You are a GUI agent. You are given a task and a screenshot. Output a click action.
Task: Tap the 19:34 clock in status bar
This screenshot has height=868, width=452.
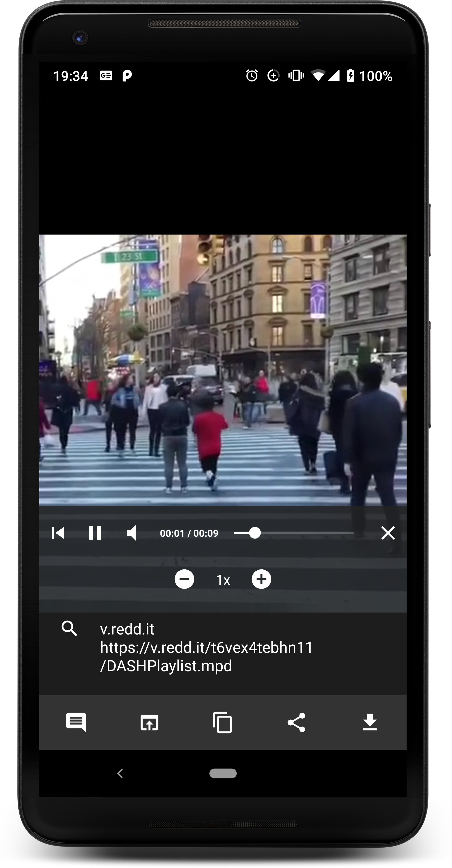click(71, 76)
